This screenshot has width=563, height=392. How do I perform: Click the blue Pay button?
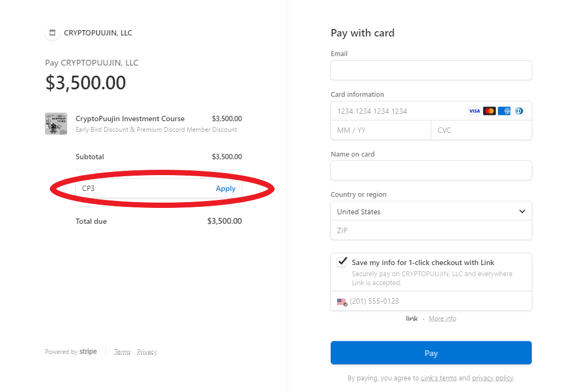coord(431,353)
